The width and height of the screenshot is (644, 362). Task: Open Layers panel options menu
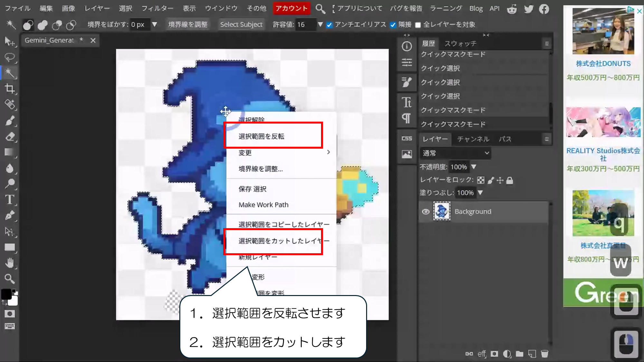[x=547, y=139]
